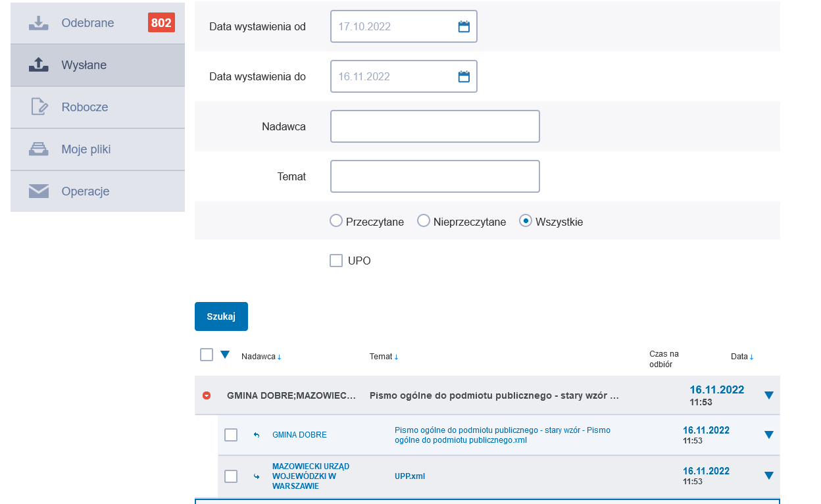Sort list by Nadawca arrow

coord(279,357)
